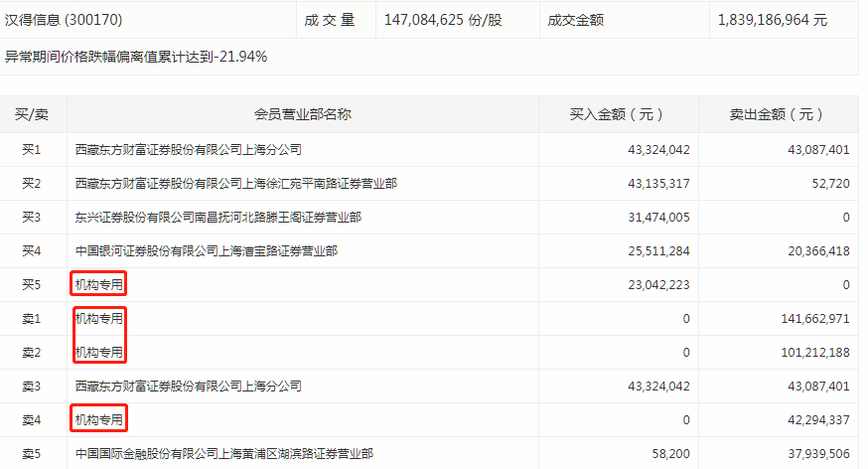
Task: Click 西藏东方财富证券上海分公司 in the 买1 row
Action: [x=189, y=149]
